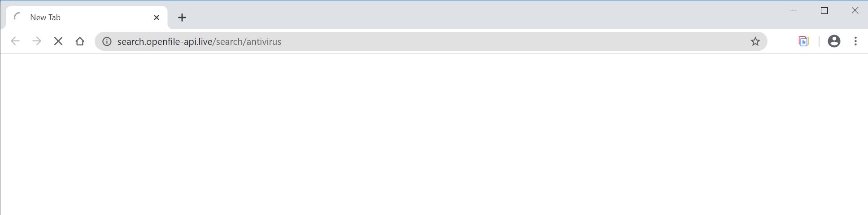Bookmark this page with the star icon
The height and width of the screenshot is (215, 868).
click(x=755, y=41)
